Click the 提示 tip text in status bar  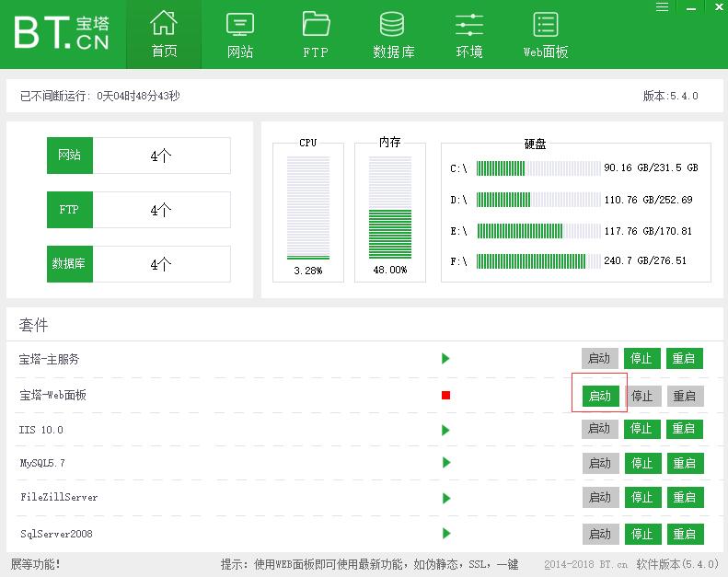point(370,564)
